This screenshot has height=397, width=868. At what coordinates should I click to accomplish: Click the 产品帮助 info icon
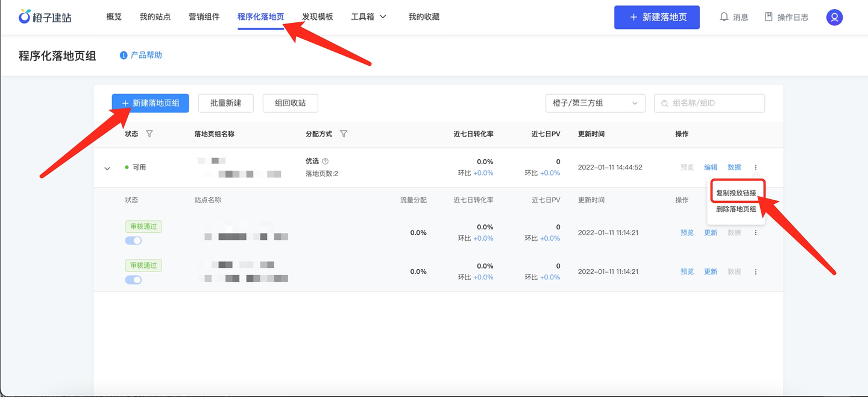pyautogui.click(x=124, y=55)
